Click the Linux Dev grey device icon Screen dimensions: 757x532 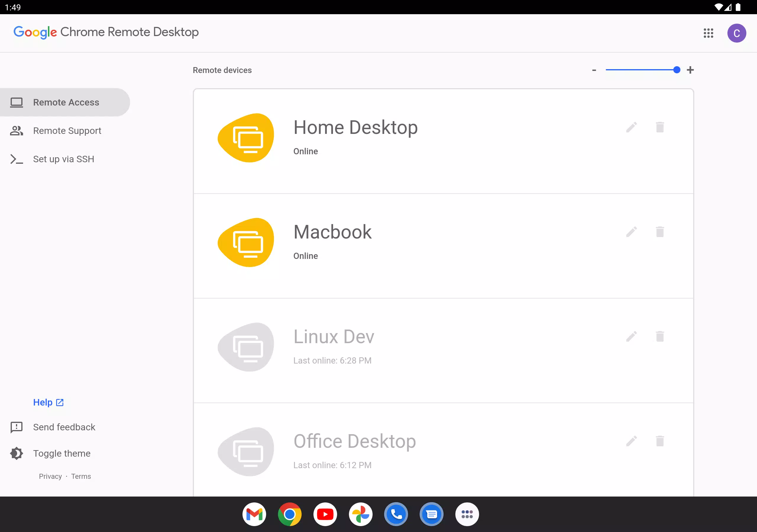[246, 347]
